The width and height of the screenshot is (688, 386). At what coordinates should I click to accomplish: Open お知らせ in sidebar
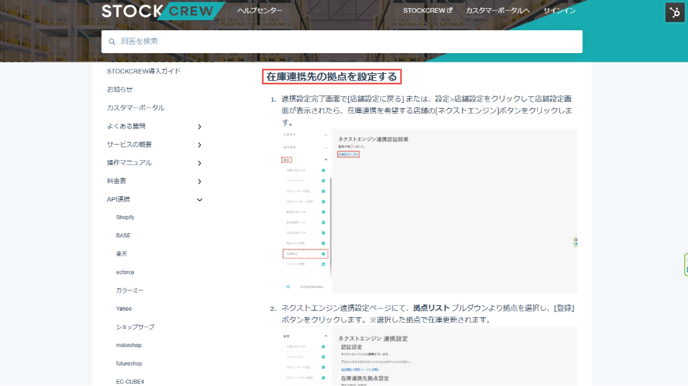[x=119, y=89]
